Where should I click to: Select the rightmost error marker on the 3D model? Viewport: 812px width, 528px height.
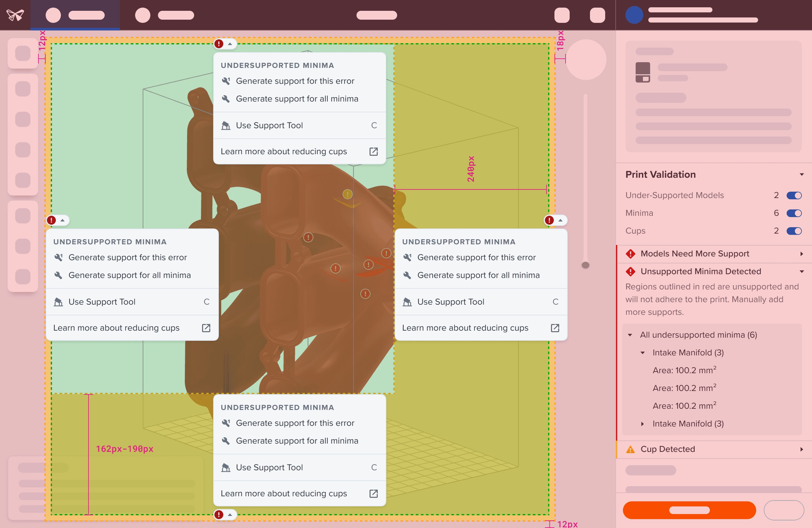point(386,253)
